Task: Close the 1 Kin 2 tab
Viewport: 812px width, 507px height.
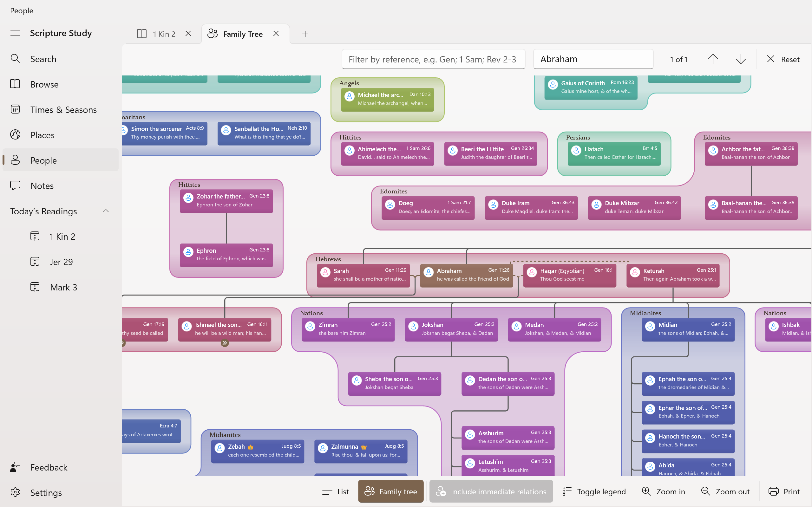Action: click(188, 34)
